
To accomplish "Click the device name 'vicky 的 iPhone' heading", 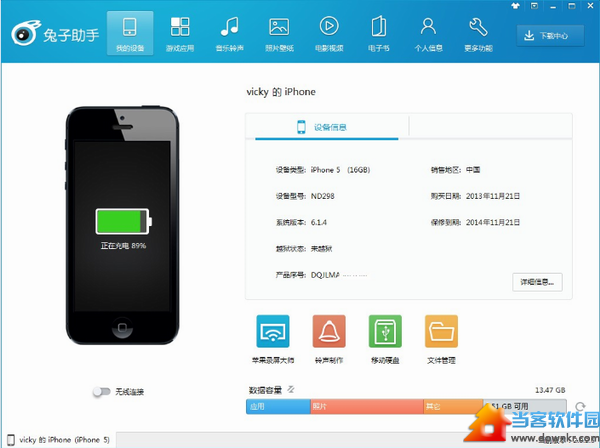I will (281, 92).
